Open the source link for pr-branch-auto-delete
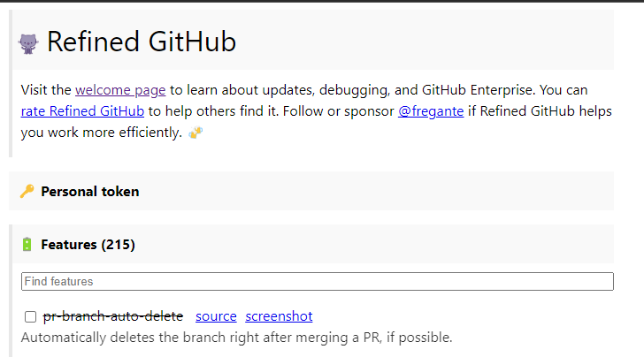 pyautogui.click(x=216, y=316)
